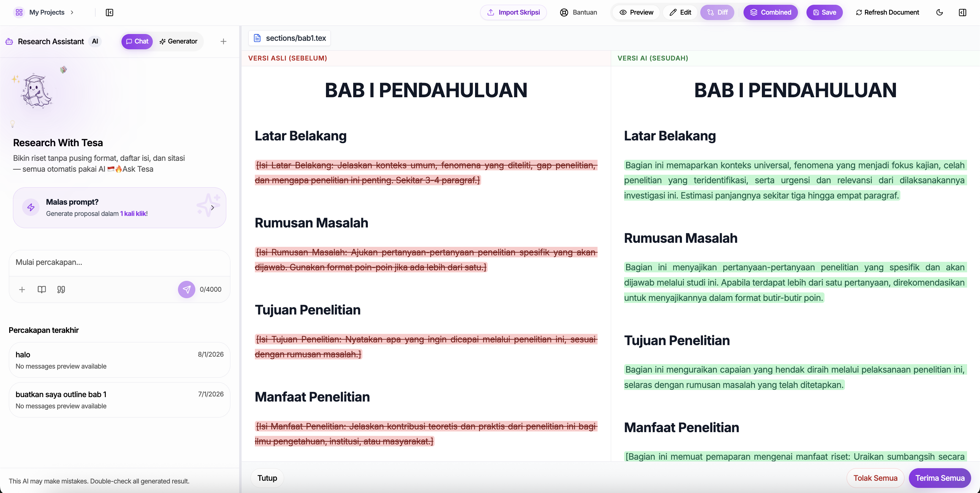Expand the My Projects breadcrumb chevron
The width and height of the screenshot is (980, 493).
tap(72, 13)
